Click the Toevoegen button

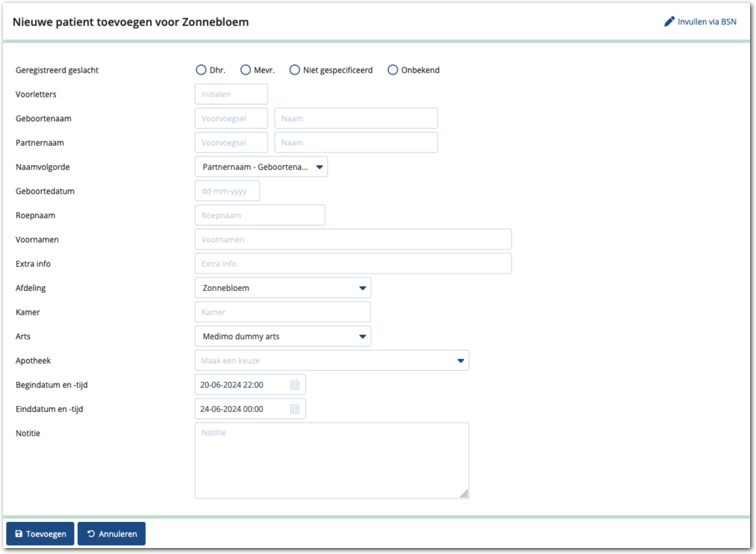40,534
